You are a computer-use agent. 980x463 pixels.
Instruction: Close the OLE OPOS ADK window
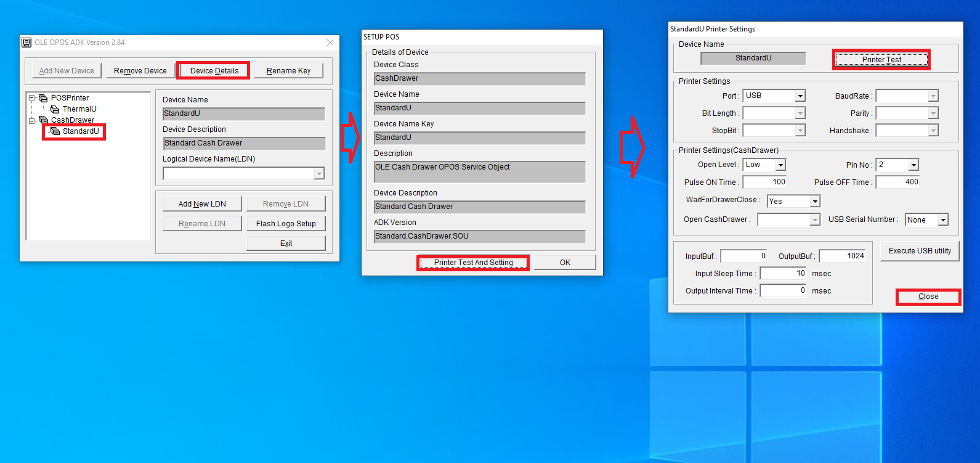[x=330, y=43]
